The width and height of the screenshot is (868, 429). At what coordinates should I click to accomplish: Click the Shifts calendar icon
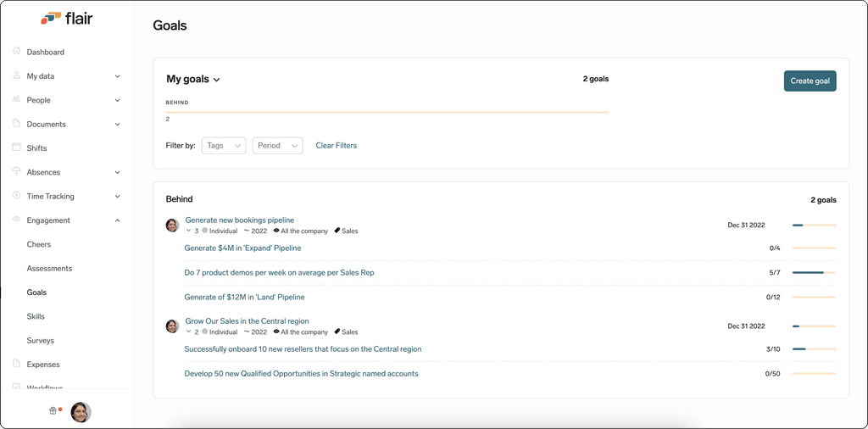click(x=16, y=148)
